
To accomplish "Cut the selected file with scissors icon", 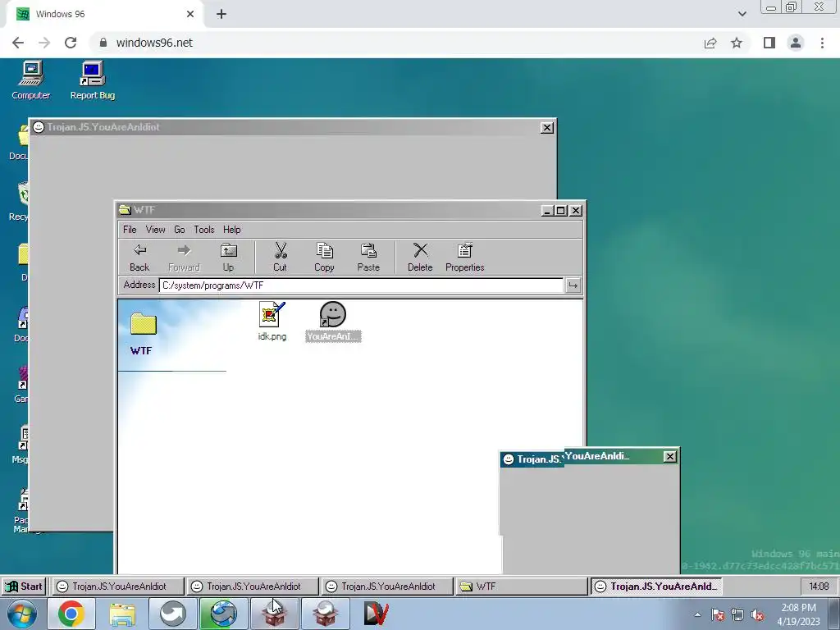I will 281,257.
